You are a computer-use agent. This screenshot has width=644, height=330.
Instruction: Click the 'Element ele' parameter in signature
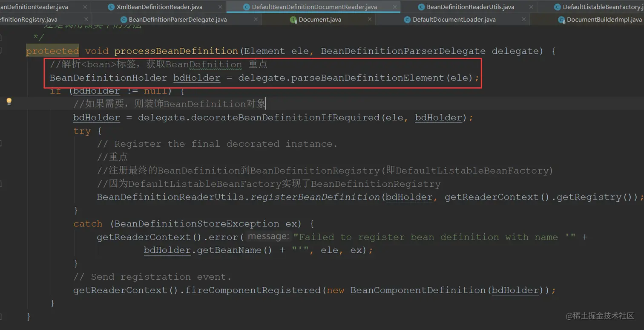[276, 51]
